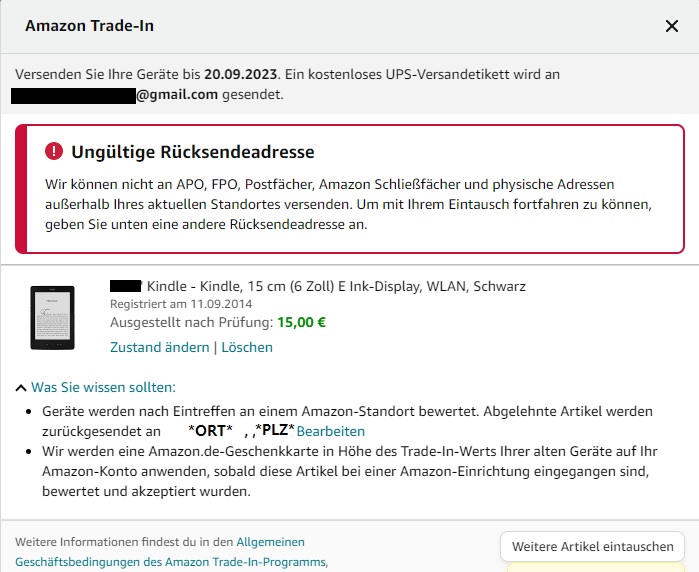
Task: Edit return address with Bearbeiten link
Action: point(331,431)
